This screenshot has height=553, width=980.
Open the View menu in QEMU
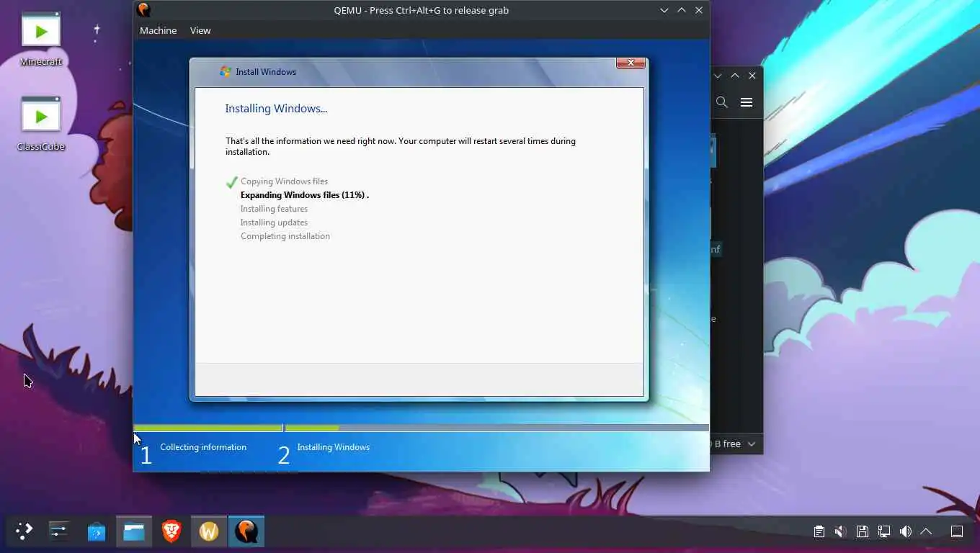tap(200, 30)
